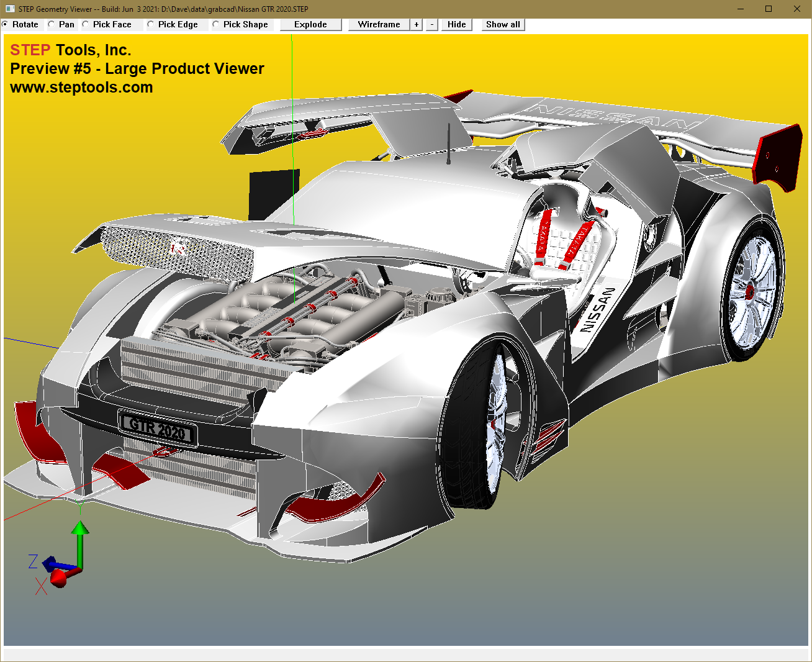The height and width of the screenshot is (662, 812).
Task: Click the "STEP Tools, Inc." heading
Action: [x=71, y=50]
